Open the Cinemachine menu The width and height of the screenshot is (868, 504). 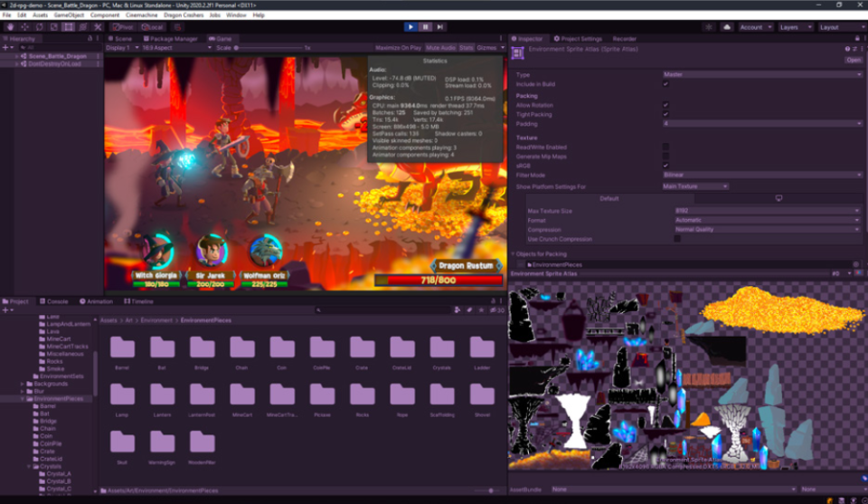tap(141, 15)
